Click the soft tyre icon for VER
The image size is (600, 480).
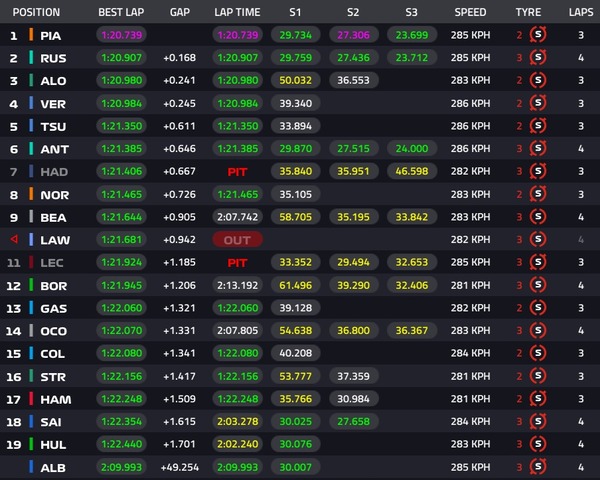click(x=538, y=103)
